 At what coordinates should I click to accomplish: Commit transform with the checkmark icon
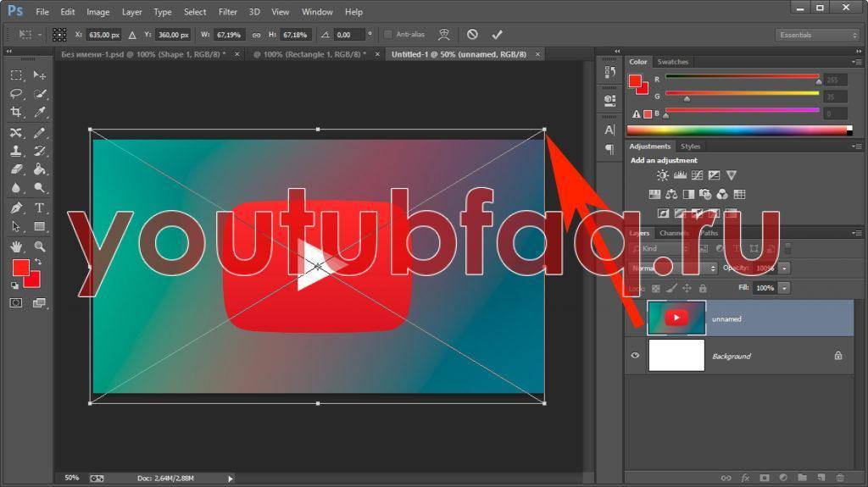coord(497,35)
